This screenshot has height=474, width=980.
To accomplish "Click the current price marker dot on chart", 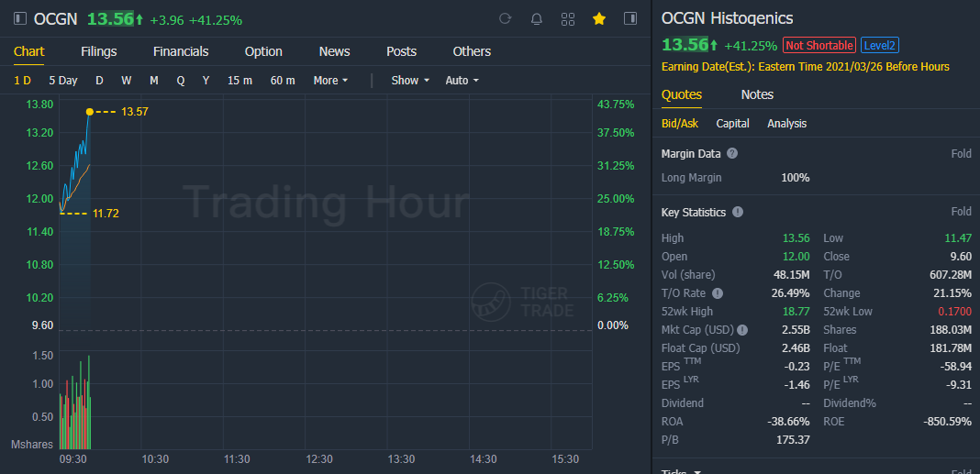I will point(89,112).
